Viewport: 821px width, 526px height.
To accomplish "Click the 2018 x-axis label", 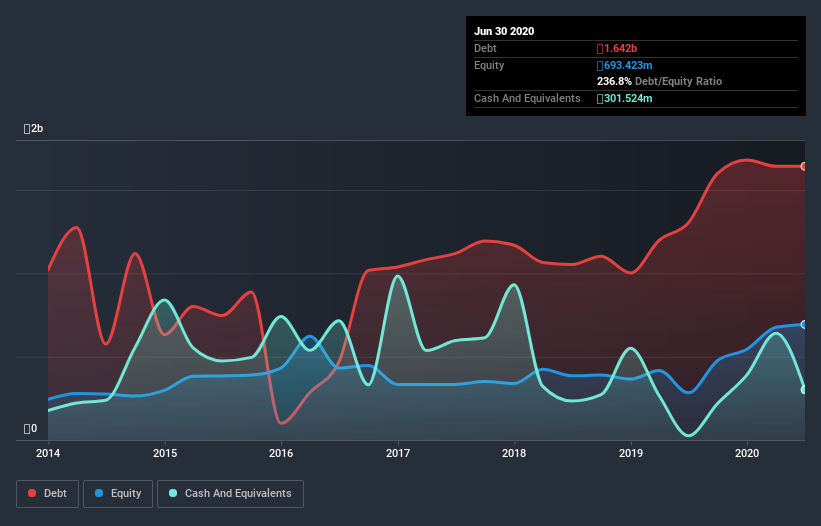I will pyautogui.click(x=514, y=453).
